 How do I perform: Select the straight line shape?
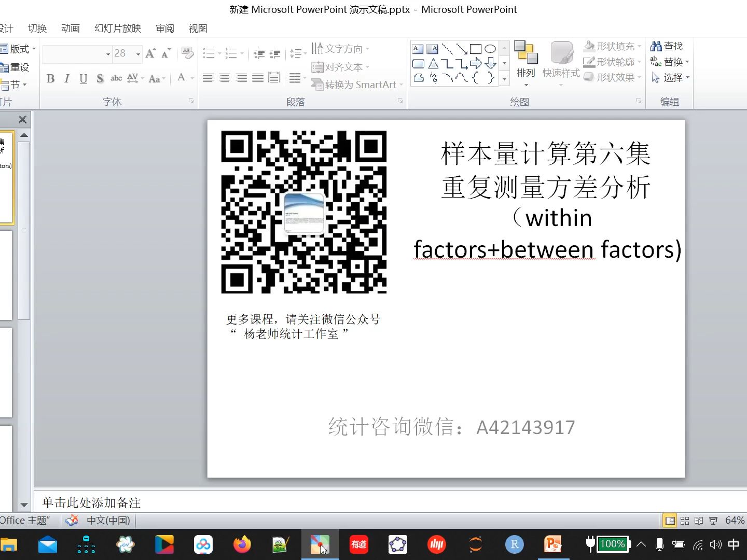447,49
